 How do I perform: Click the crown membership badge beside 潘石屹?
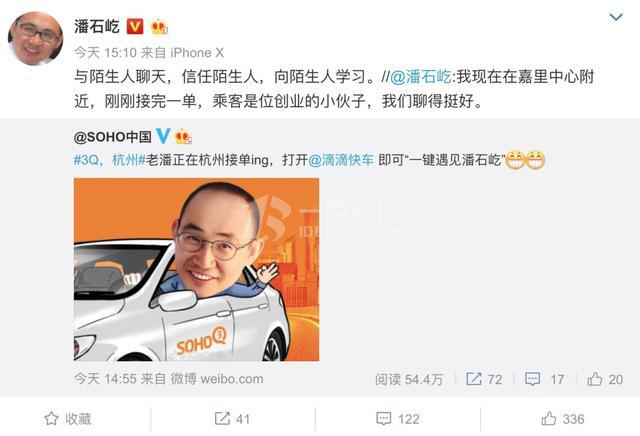159,27
